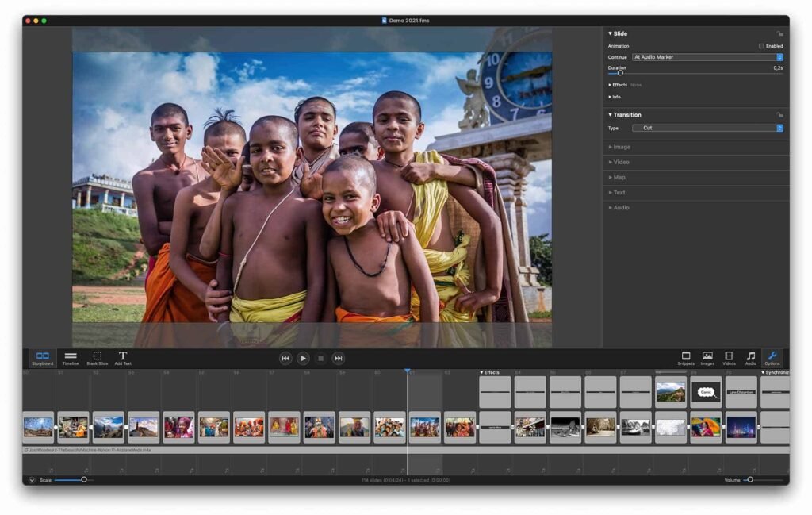This screenshot has height=515, width=812.
Task: Switch to Timeline view
Action: click(71, 358)
